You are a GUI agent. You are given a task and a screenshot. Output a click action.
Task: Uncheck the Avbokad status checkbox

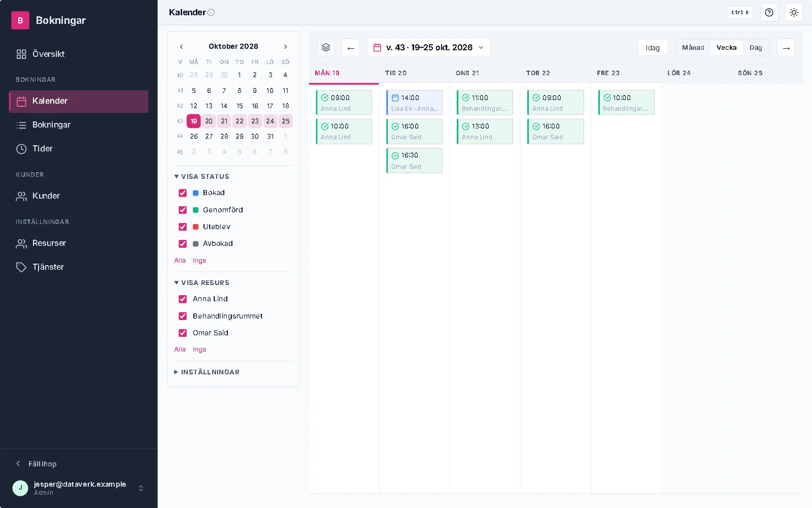tap(183, 244)
